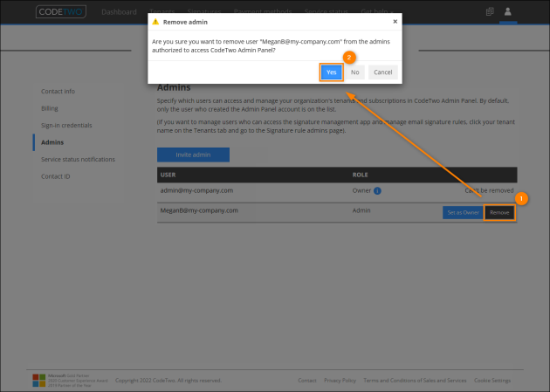Click the Admins page heading

tap(174, 87)
